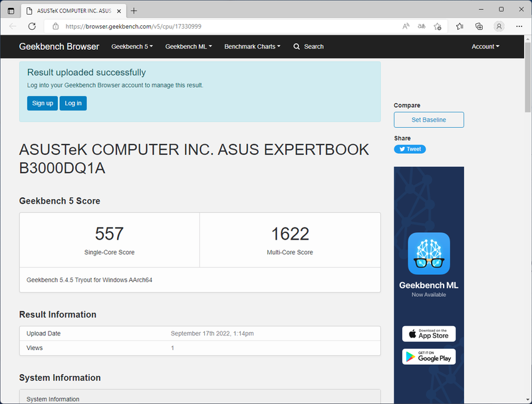
Task: Add this page to favorites
Action: pos(438,25)
